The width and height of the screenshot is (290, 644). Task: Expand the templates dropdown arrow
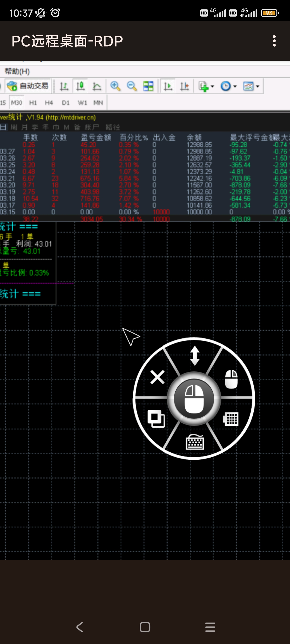coord(257,86)
